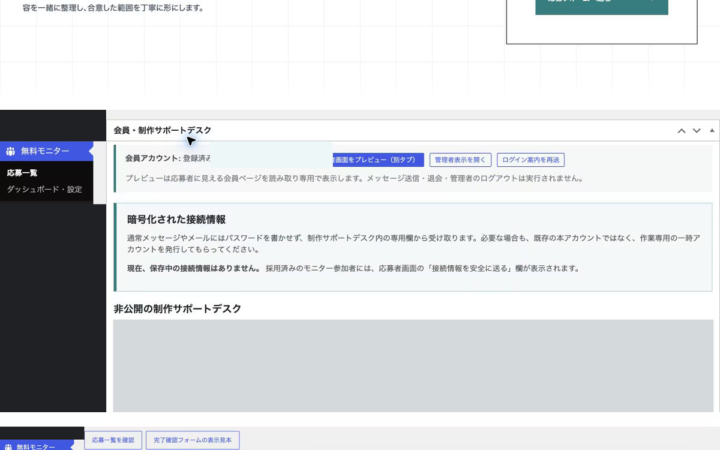The height and width of the screenshot is (450, 720).
Task: Click the gray support desk preview area
Action: click(413, 366)
